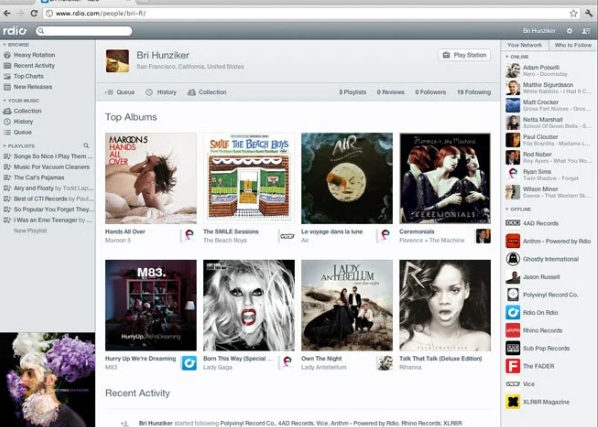Open Recent Activity in the sidebar
Image resolution: width=598 pixels, height=427 pixels.
29,66
